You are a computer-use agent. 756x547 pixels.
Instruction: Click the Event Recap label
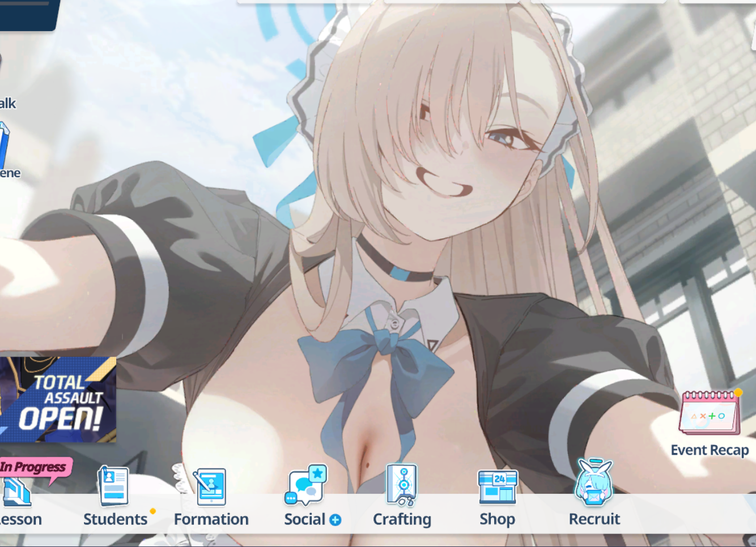tap(710, 450)
